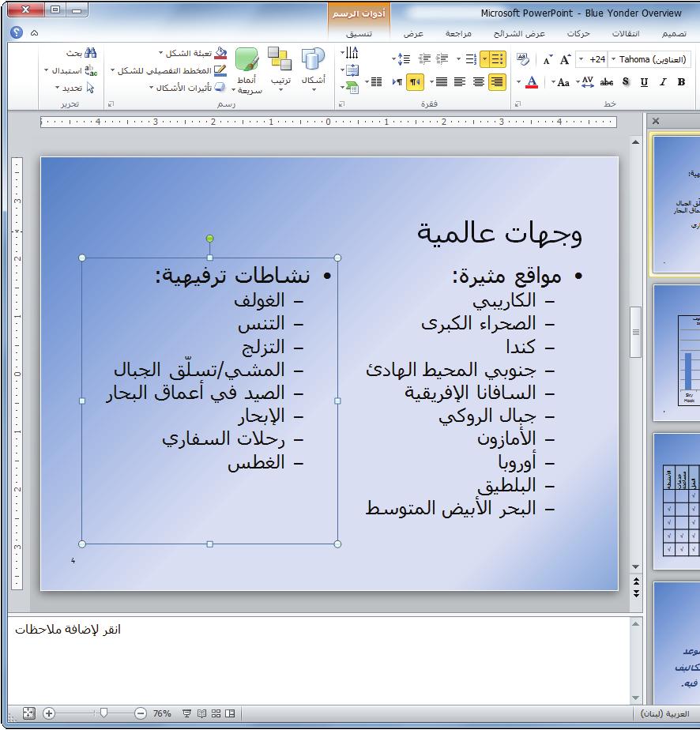Screen dimensions: 700x730
Task: Select Center text alignment button
Action: (x=479, y=82)
